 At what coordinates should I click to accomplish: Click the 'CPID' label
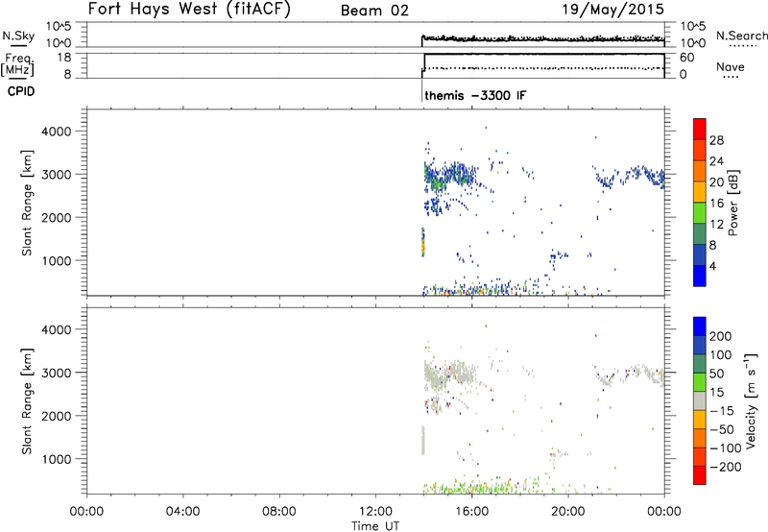click(x=21, y=91)
